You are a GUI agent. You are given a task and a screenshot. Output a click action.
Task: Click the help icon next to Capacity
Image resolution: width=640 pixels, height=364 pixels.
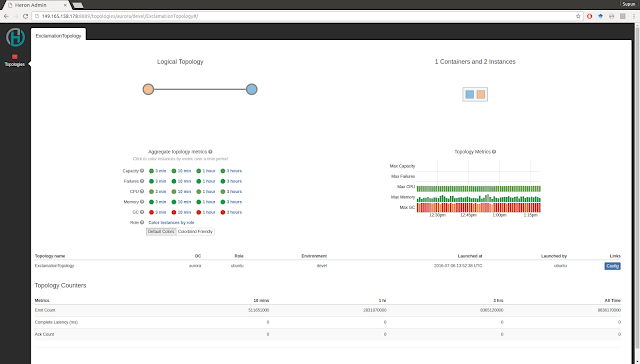142,171
